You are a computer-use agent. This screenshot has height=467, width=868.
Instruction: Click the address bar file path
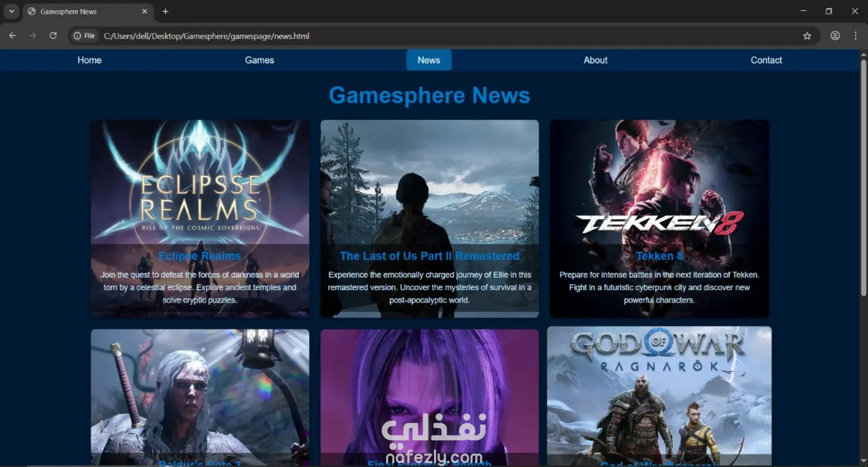click(x=207, y=36)
